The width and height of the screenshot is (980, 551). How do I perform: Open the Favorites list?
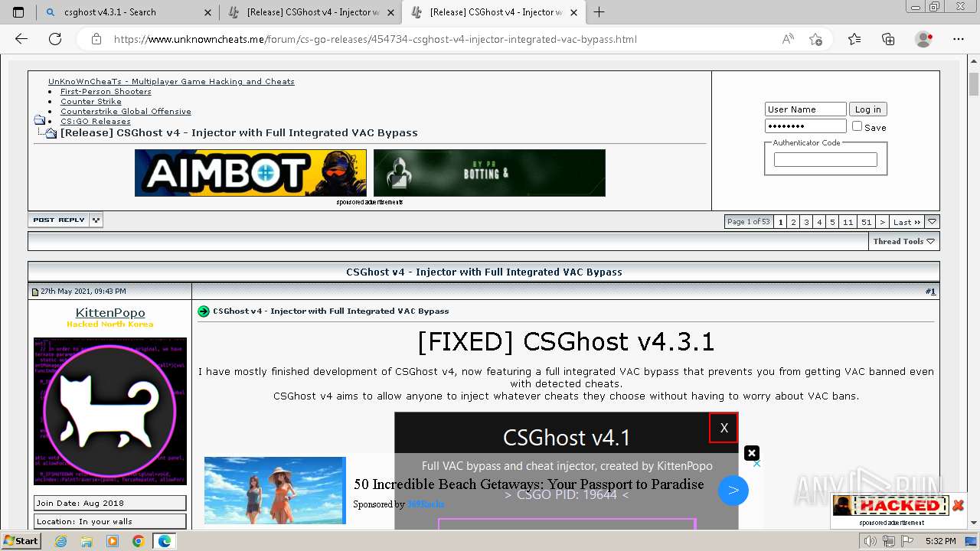tap(854, 39)
